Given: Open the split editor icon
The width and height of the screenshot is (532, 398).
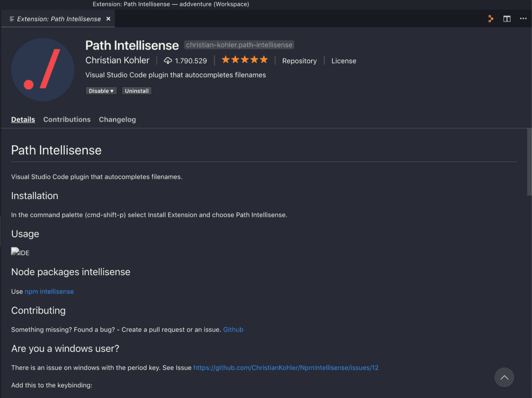Looking at the screenshot, I should [507, 19].
